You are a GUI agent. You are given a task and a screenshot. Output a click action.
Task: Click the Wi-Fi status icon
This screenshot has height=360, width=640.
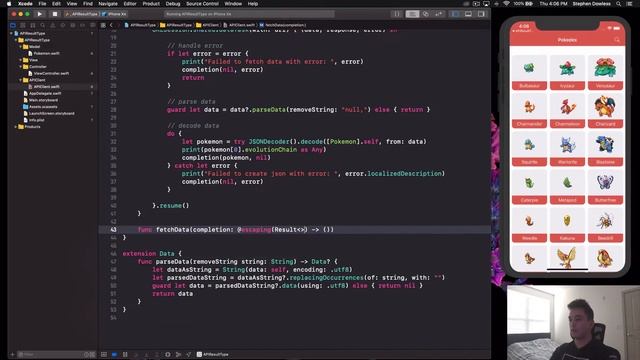(506, 4)
